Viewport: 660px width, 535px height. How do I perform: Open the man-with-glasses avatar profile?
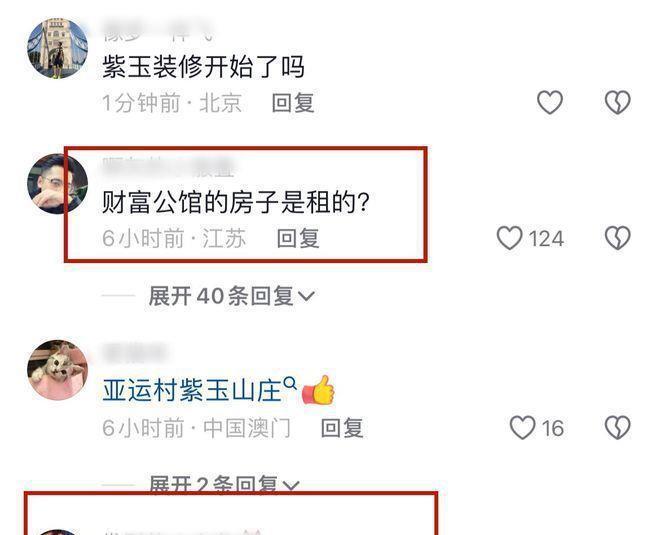point(57,184)
